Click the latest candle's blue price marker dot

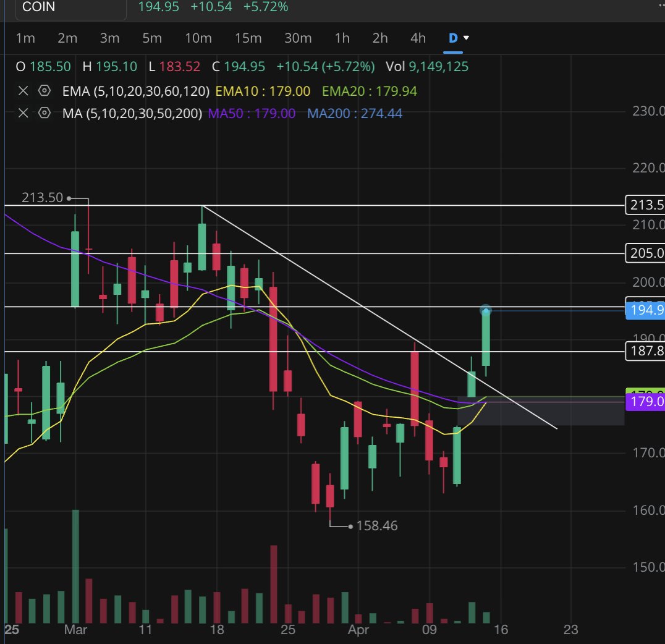point(486,310)
